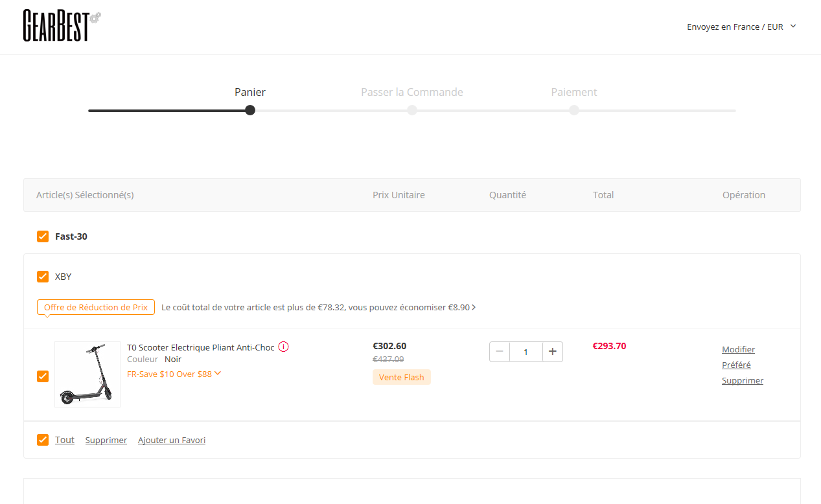Image resolution: width=821 pixels, height=504 pixels.
Task: Click Ajouter un Favori
Action: pos(172,441)
